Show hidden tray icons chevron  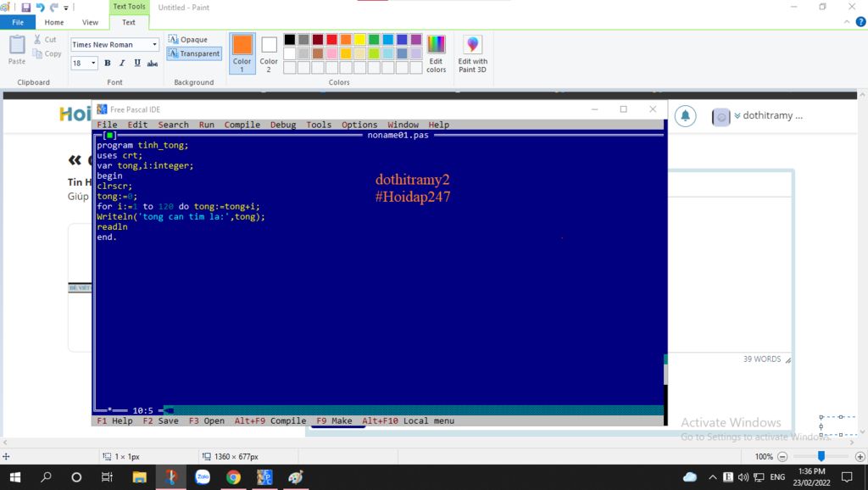[712, 477]
